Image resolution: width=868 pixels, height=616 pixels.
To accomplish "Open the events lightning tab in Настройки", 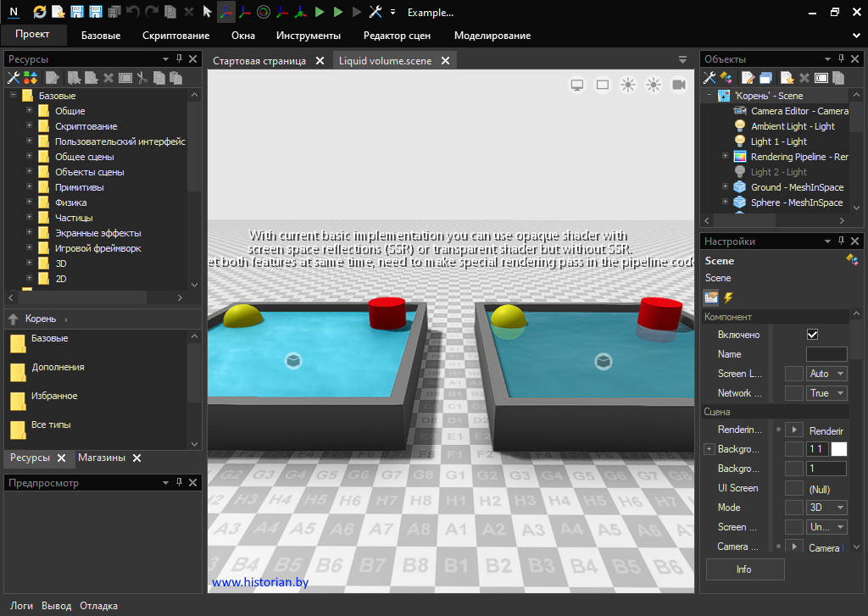I will click(x=728, y=297).
